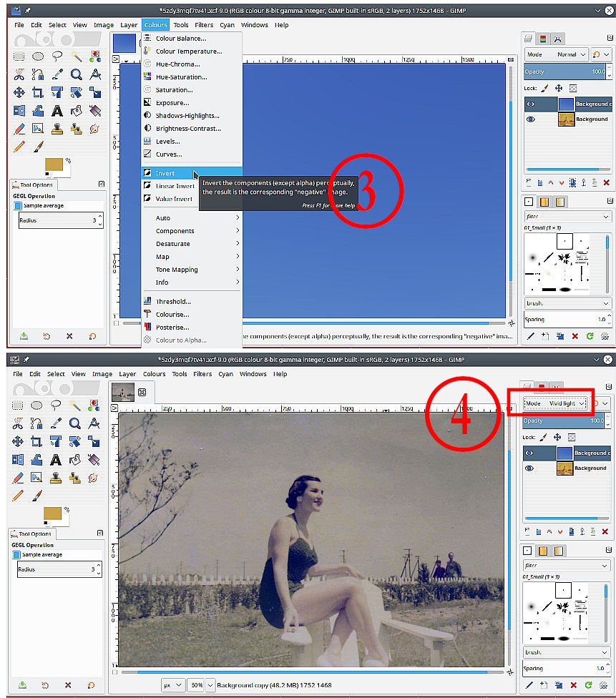The width and height of the screenshot is (616, 698).
Task: Choose Fuzzy Select wand in the photo GIMP window
Action: point(75,405)
